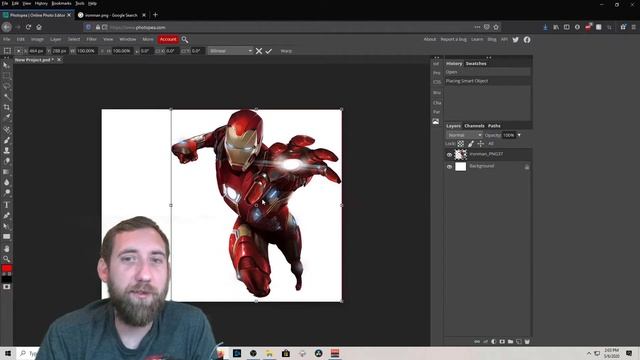The height and width of the screenshot is (360, 640).
Task: Click the layer Opacity value field
Action: (509, 135)
